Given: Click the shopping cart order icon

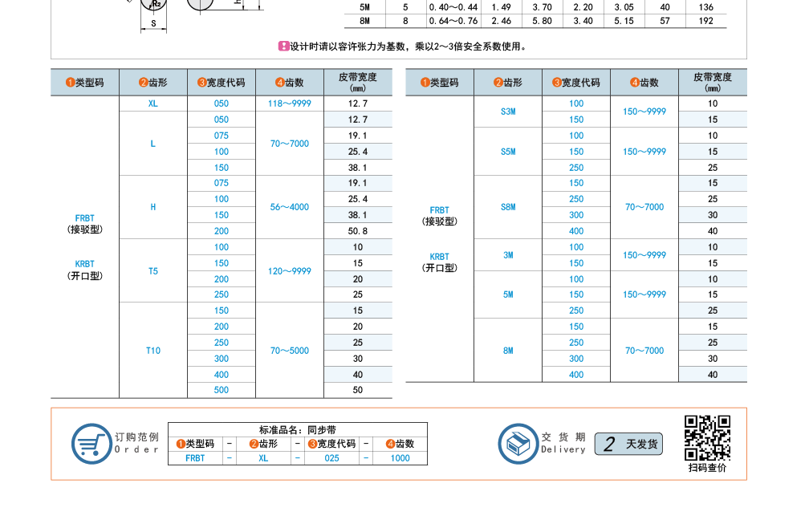Looking at the screenshot, I should click(x=91, y=444).
